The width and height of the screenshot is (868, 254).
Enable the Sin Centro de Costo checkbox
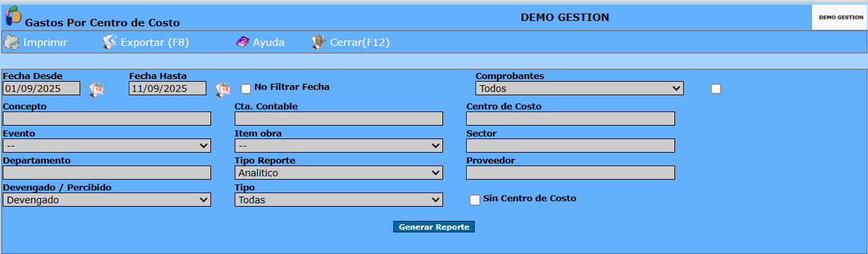(475, 200)
